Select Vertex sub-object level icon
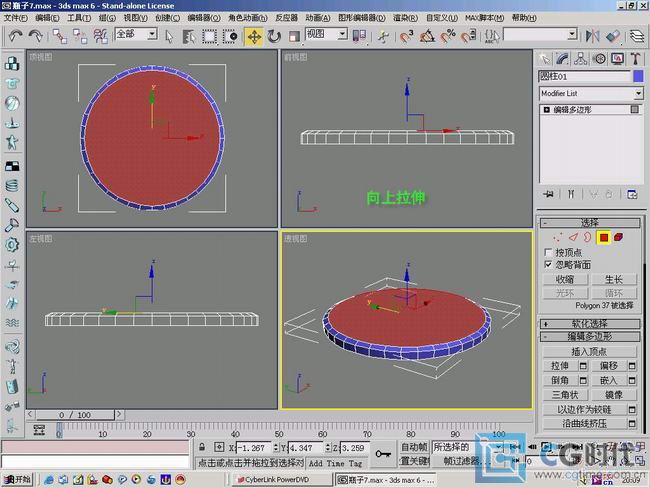The height and width of the screenshot is (488, 650). click(x=558, y=238)
